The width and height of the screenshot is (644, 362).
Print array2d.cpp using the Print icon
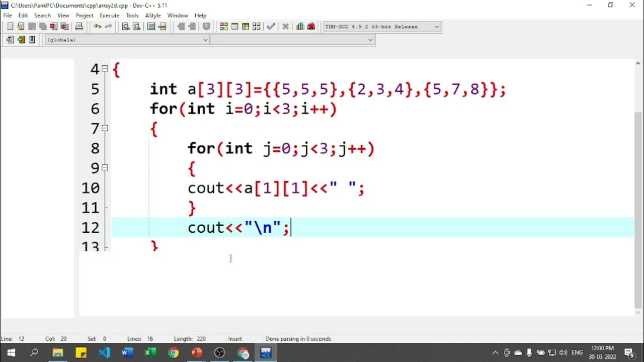(79, 26)
